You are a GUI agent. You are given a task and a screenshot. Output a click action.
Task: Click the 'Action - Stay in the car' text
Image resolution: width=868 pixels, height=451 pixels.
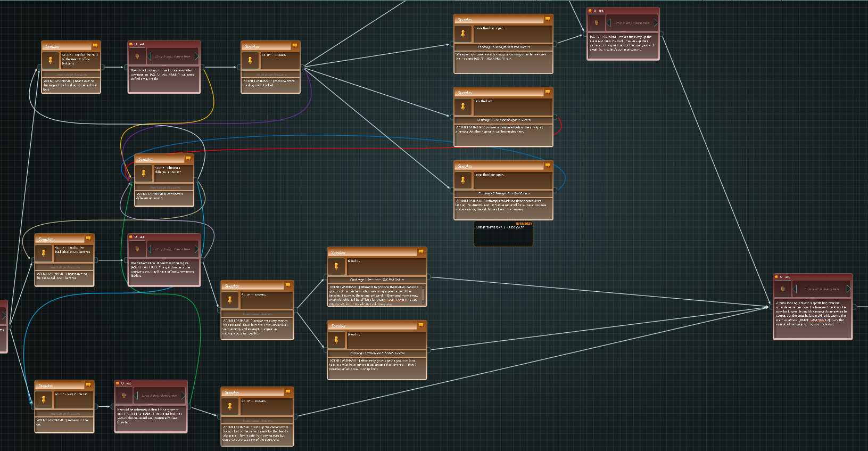(x=71, y=394)
